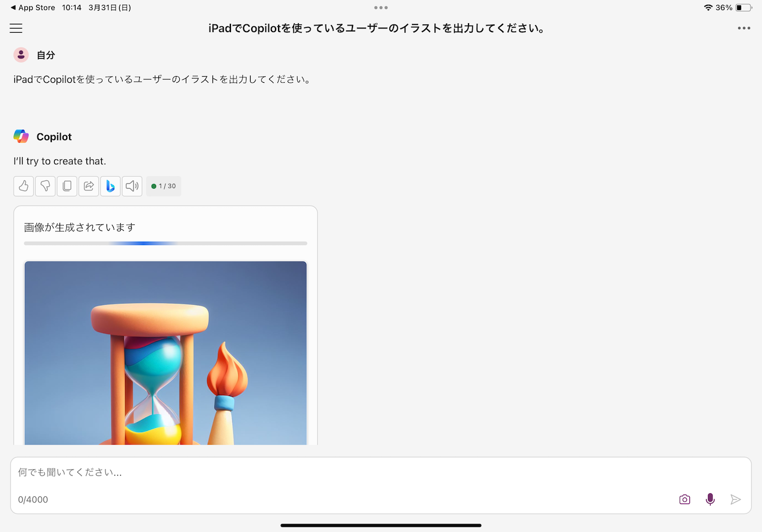
Task: Share the Copilot response
Action: pyautogui.click(x=89, y=186)
